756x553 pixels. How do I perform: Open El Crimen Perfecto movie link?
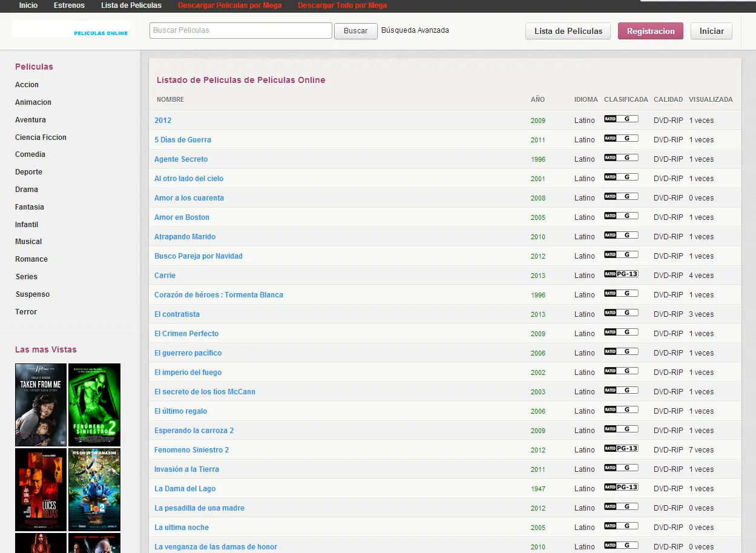coord(186,334)
